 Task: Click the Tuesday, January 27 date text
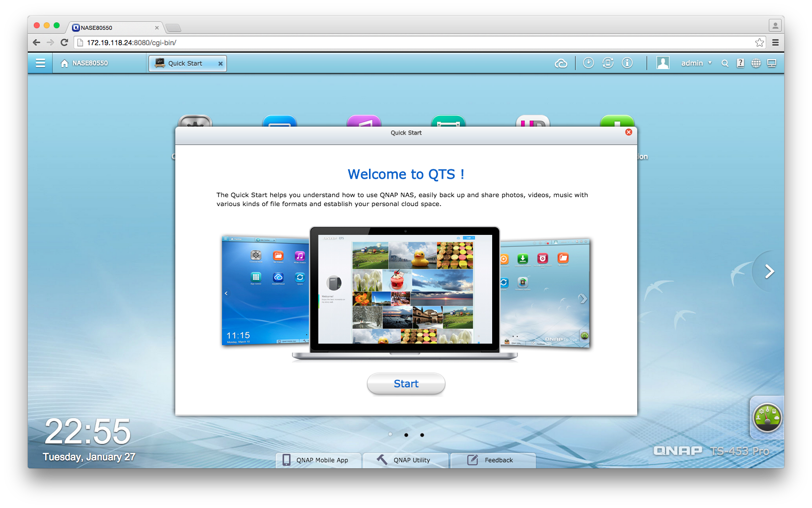coord(89,457)
